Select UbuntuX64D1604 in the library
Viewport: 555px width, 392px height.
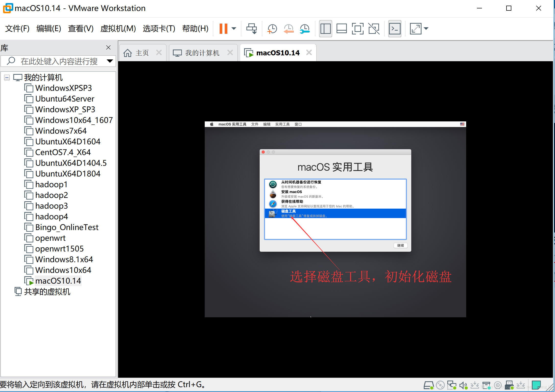[68, 142]
